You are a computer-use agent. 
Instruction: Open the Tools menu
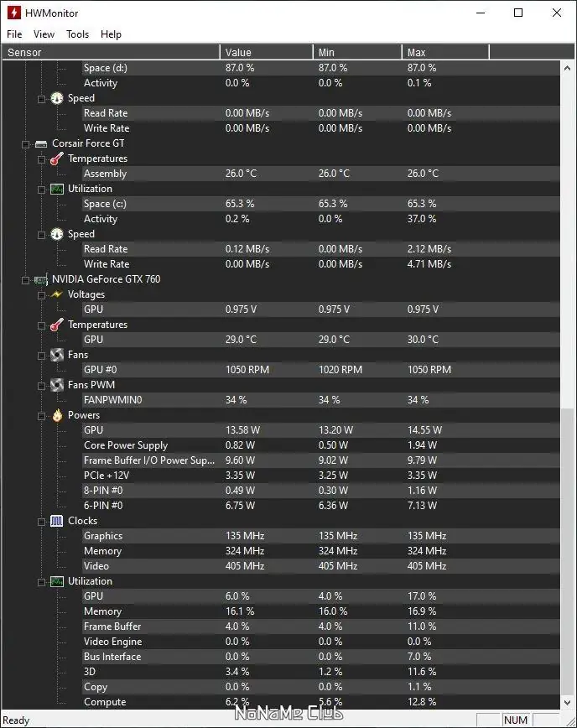click(77, 34)
